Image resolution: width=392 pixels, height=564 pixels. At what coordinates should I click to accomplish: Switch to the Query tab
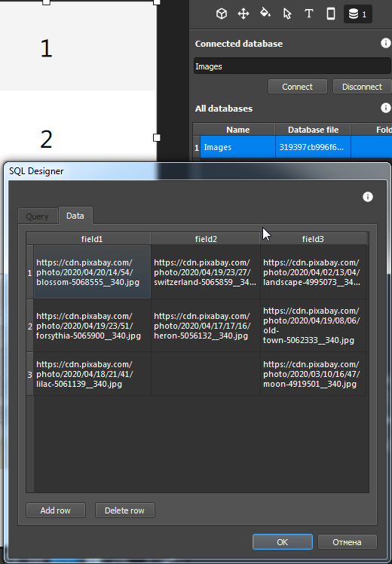(x=38, y=216)
